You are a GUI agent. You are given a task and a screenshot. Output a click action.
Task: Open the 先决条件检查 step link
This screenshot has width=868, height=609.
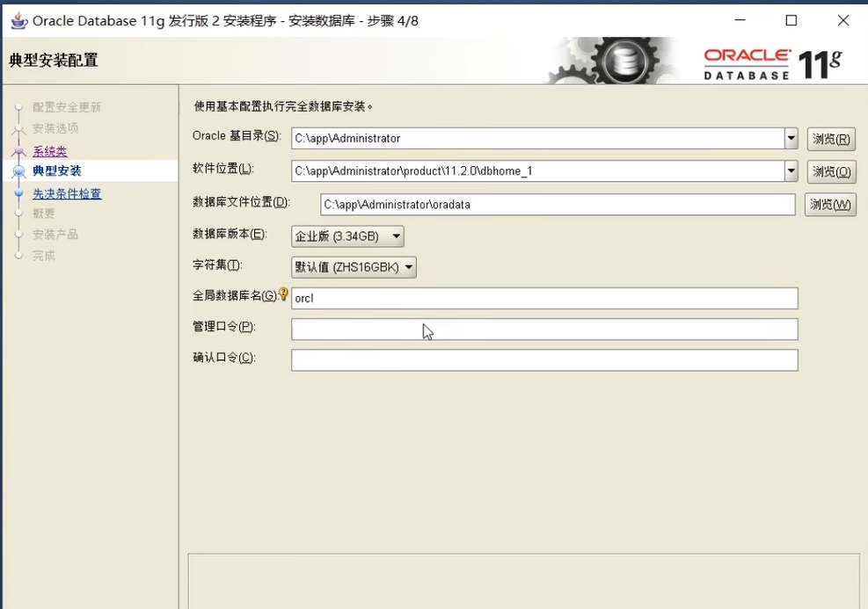[67, 193]
